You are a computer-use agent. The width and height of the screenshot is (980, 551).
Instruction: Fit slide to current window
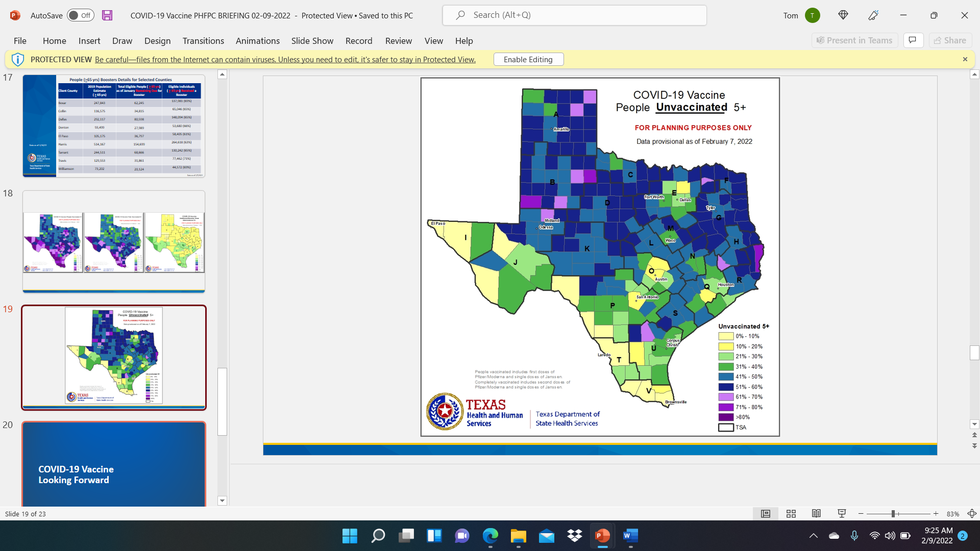pos(972,514)
